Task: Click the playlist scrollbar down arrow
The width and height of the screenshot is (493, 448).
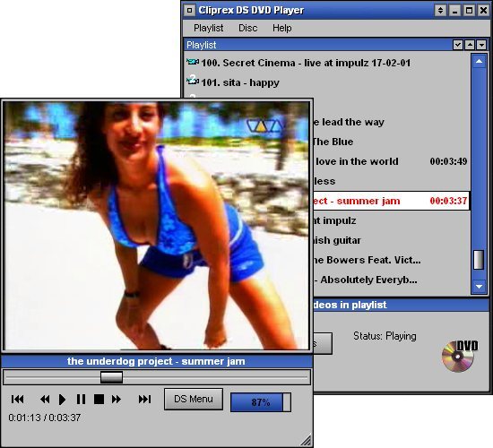Action: [479, 287]
